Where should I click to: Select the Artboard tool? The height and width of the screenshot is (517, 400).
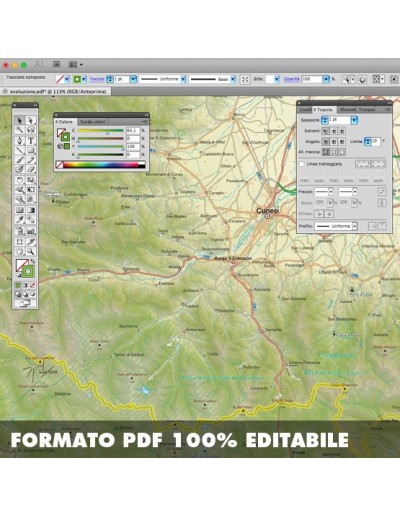[x=20, y=241]
